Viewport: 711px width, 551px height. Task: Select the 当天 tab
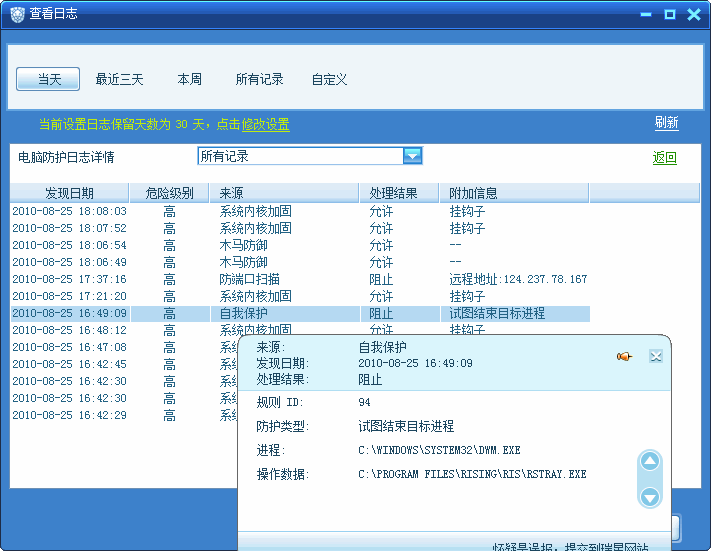48,79
